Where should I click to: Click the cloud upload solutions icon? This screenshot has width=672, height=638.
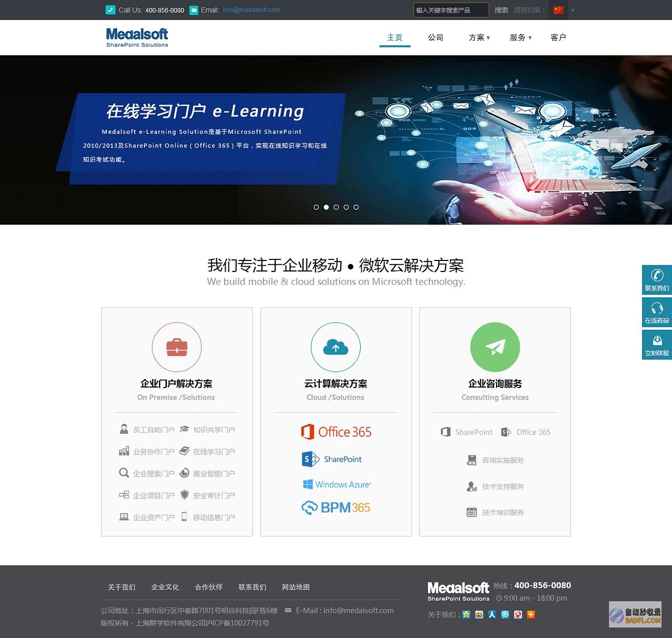(x=336, y=347)
